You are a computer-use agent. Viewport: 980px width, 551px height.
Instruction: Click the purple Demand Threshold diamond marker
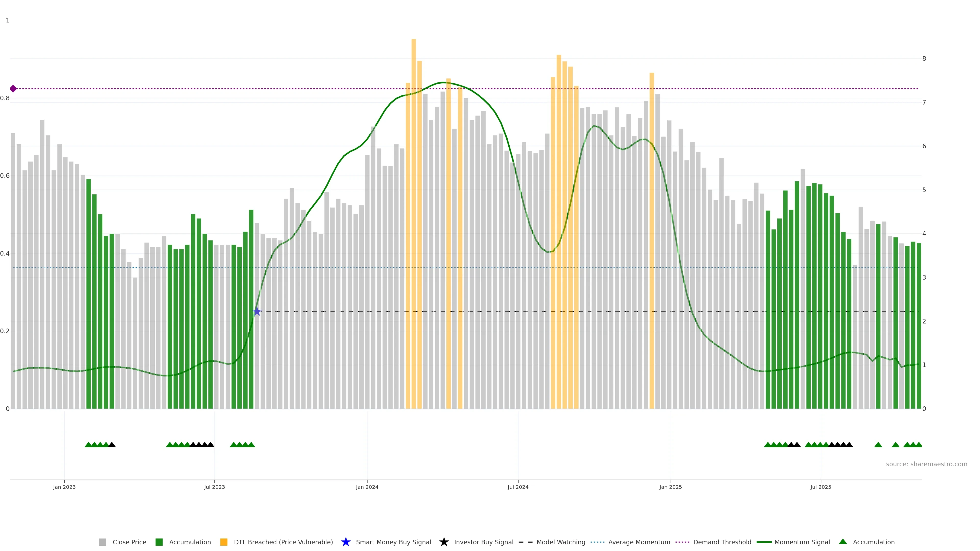pyautogui.click(x=13, y=89)
